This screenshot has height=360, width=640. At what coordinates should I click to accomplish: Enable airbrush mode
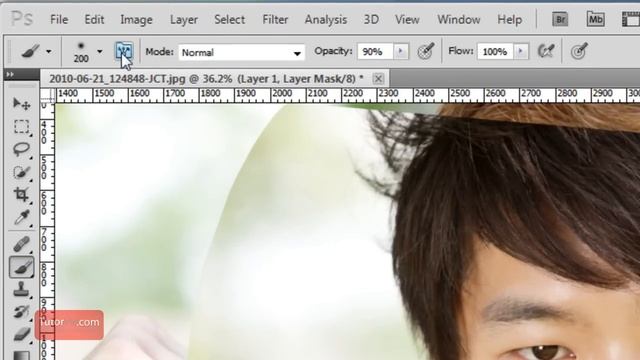pyautogui.click(x=546, y=51)
